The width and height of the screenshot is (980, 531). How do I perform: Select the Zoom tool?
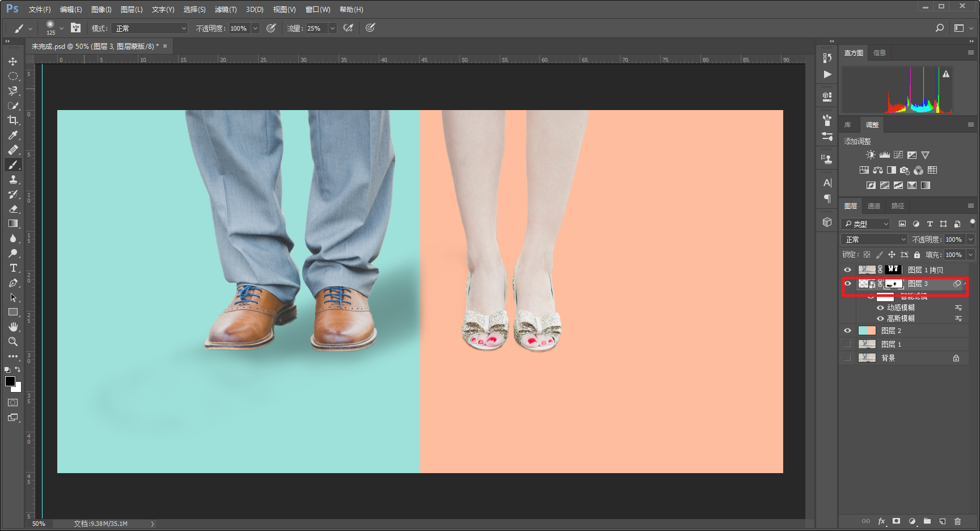[12, 342]
